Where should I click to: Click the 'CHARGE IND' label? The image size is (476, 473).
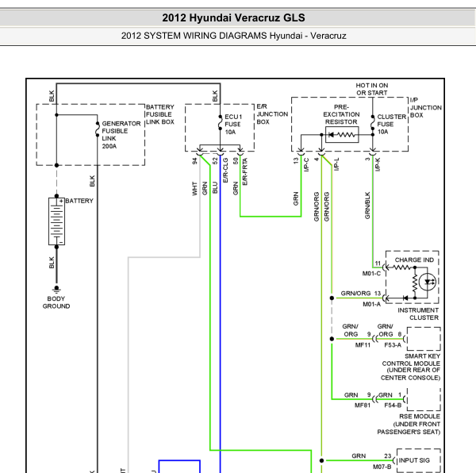(414, 260)
